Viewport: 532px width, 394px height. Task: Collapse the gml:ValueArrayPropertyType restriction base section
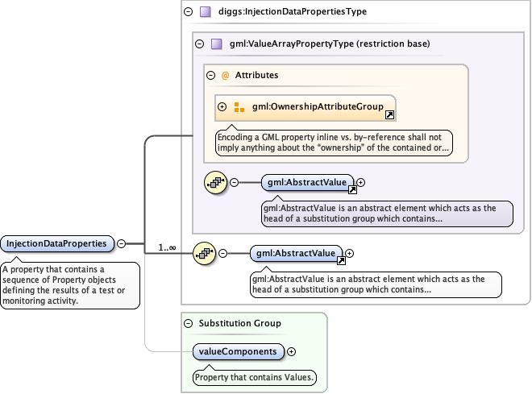pyautogui.click(x=199, y=44)
